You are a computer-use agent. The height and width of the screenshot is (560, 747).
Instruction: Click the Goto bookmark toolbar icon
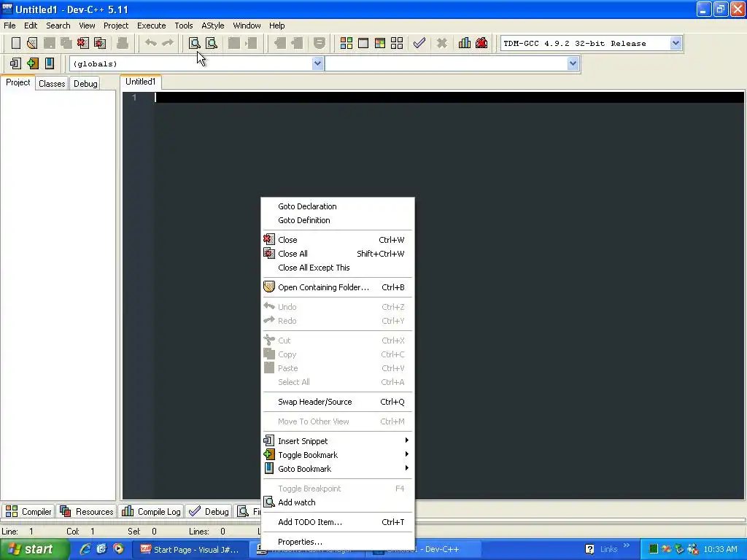tap(49, 63)
